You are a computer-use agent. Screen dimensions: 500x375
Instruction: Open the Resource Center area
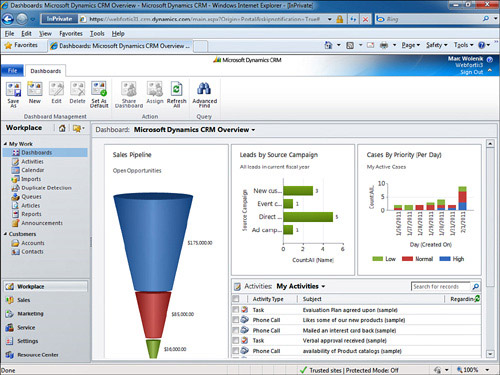click(x=37, y=355)
